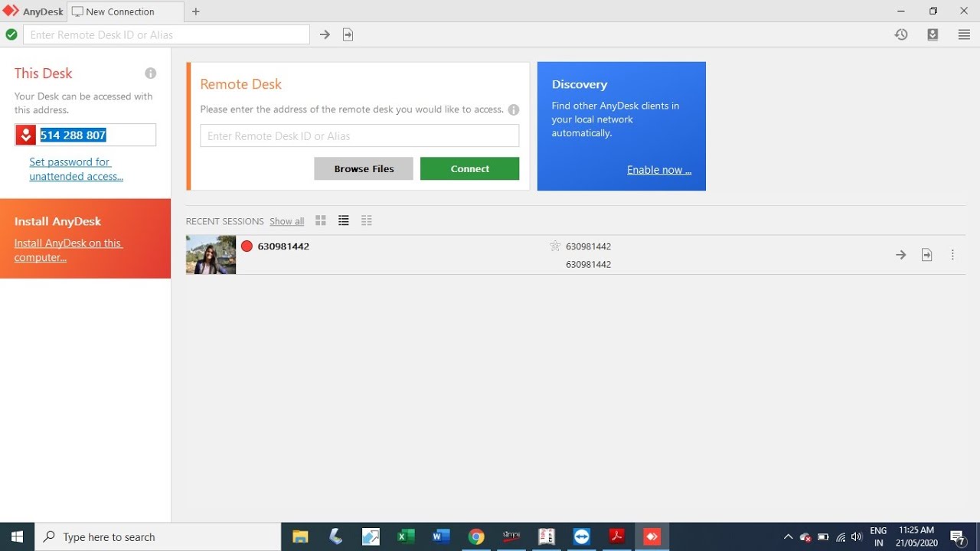Open session thumbnail for 630981442
Screen dimensions: 980x551
click(211, 255)
